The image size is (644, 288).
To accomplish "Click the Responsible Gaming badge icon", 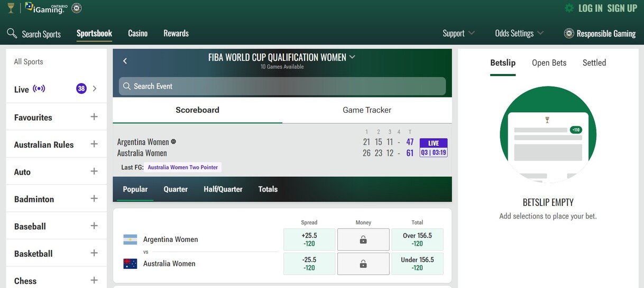I will coord(569,33).
